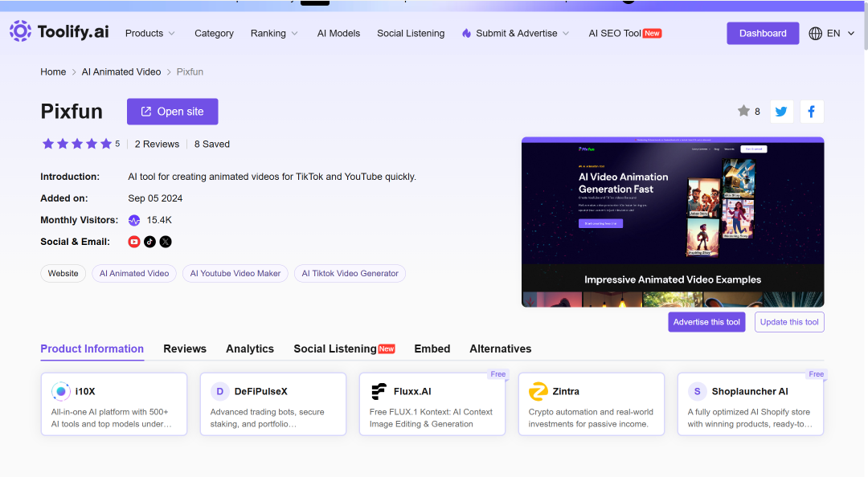Open AI Animated Video breadcrumb link
This screenshot has width=868, height=477.
(x=121, y=72)
